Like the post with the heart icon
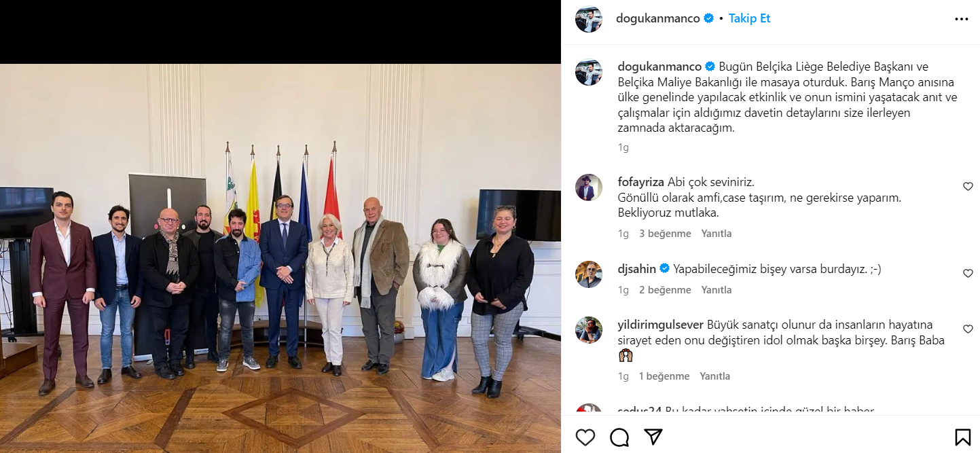The image size is (980, 453). (x=585, y=437)
